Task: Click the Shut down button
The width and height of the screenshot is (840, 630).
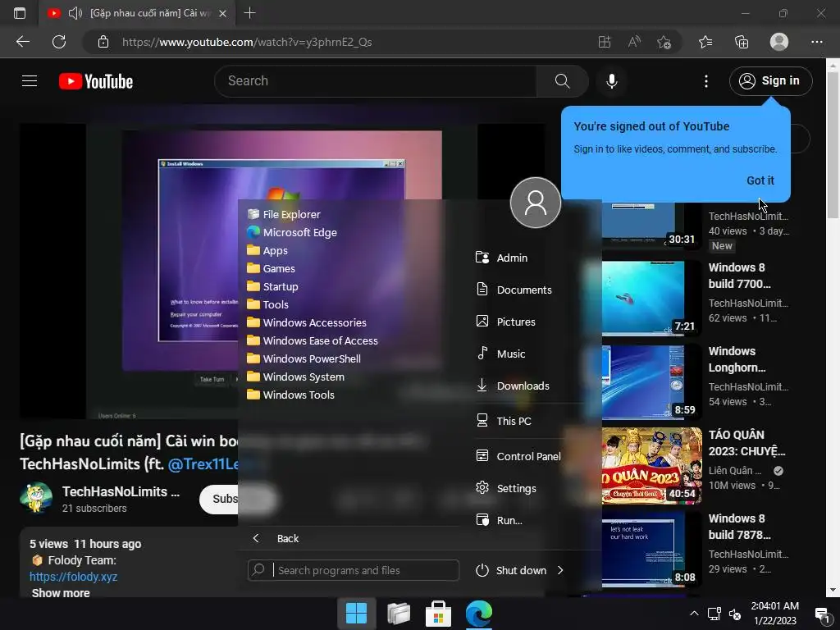Action: (x=511, y=570)
